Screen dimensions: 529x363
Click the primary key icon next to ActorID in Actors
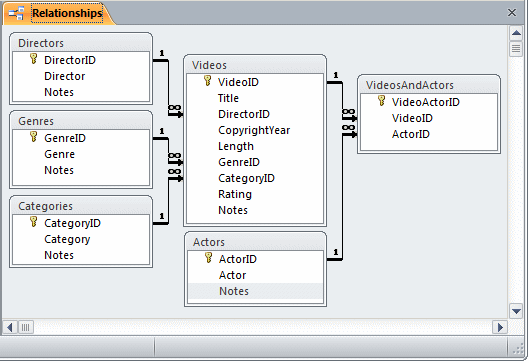[208, 258]
